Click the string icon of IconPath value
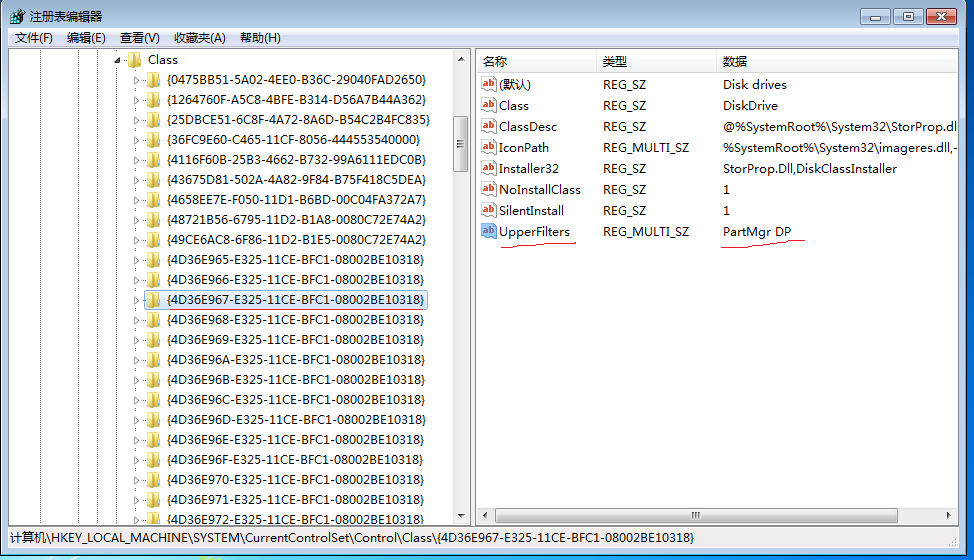The width and height of the screenshot is (974, 560). pyautogui.click(x=489, y=147)
